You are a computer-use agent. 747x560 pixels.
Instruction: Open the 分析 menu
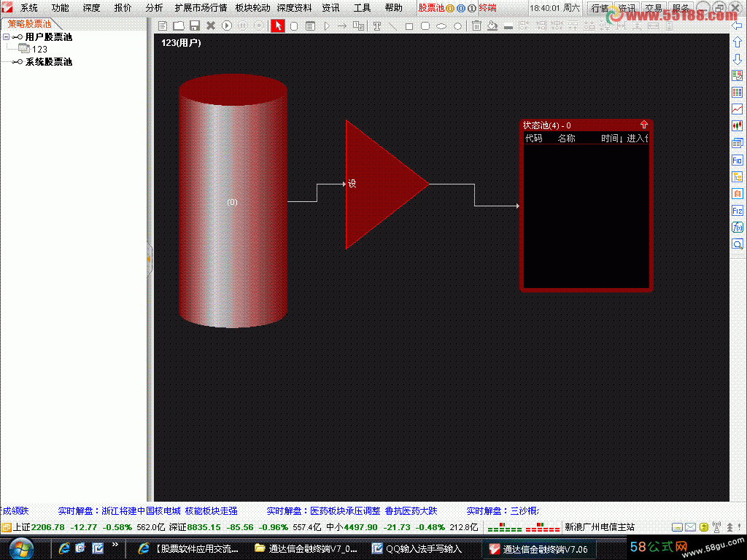(x=154, y=8)
